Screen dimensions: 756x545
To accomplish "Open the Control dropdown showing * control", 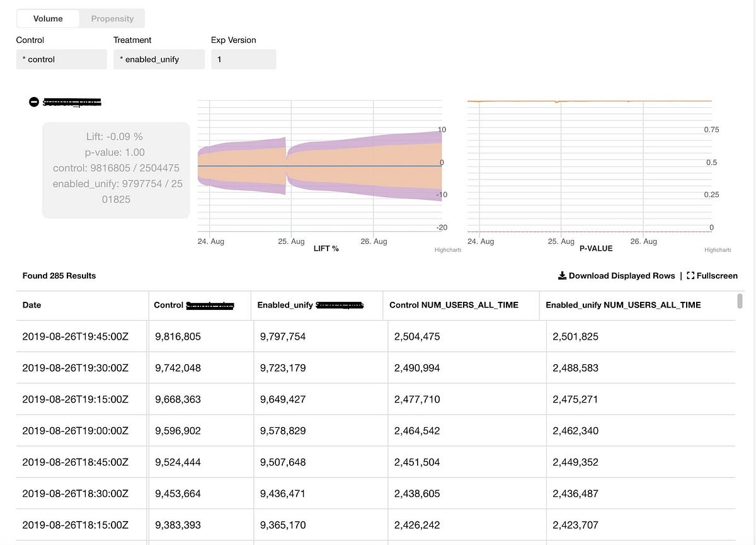I will tap(61, 59).
